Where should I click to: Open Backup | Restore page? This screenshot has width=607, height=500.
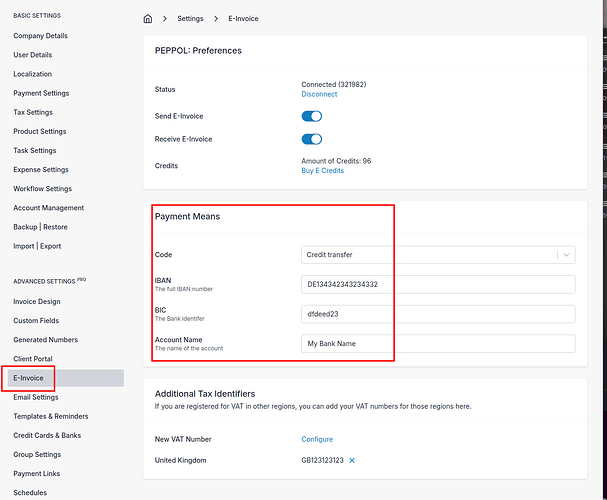point(40,227)
